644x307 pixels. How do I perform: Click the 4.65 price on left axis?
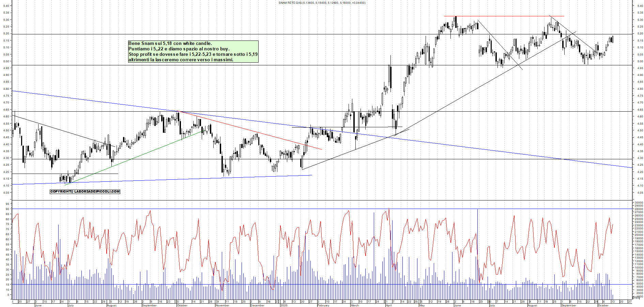(x=6, y=110)
